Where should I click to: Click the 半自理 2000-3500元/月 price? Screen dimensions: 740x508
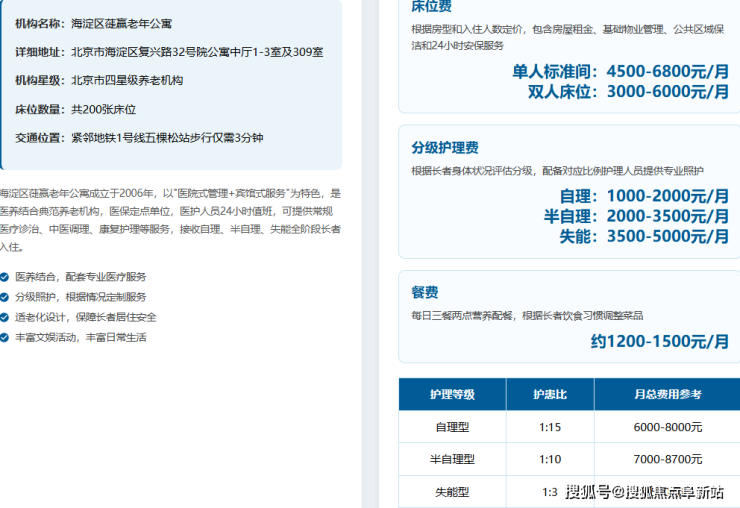(636, 216)
